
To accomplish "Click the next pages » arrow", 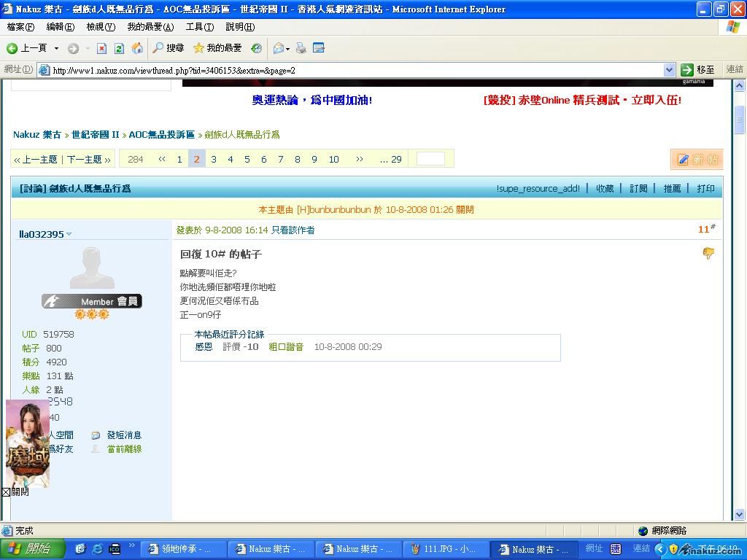I will tap(360, 159).
